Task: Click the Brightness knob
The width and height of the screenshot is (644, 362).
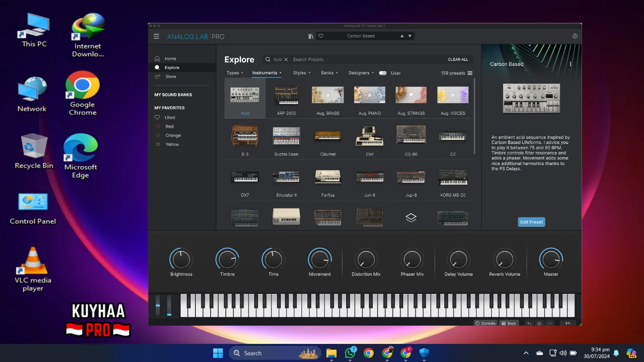Action: tap(181, 259)
